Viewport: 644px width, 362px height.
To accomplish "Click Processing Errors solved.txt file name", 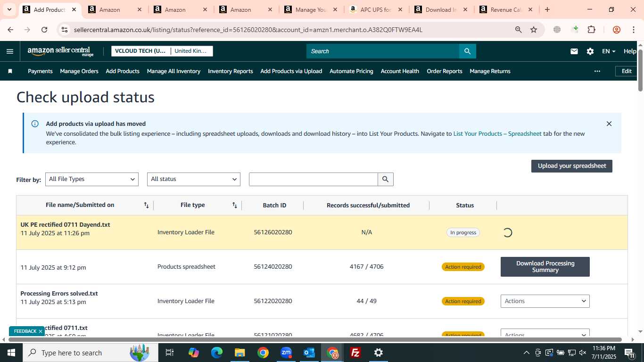I will (59, 294).
